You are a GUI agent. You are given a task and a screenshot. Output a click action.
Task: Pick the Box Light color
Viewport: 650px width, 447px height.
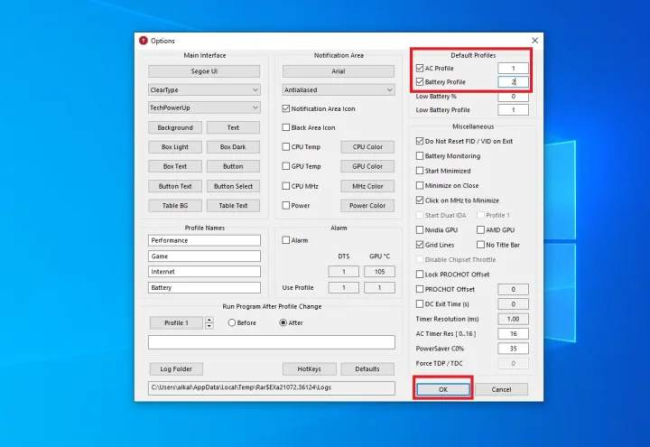point(175,147)
